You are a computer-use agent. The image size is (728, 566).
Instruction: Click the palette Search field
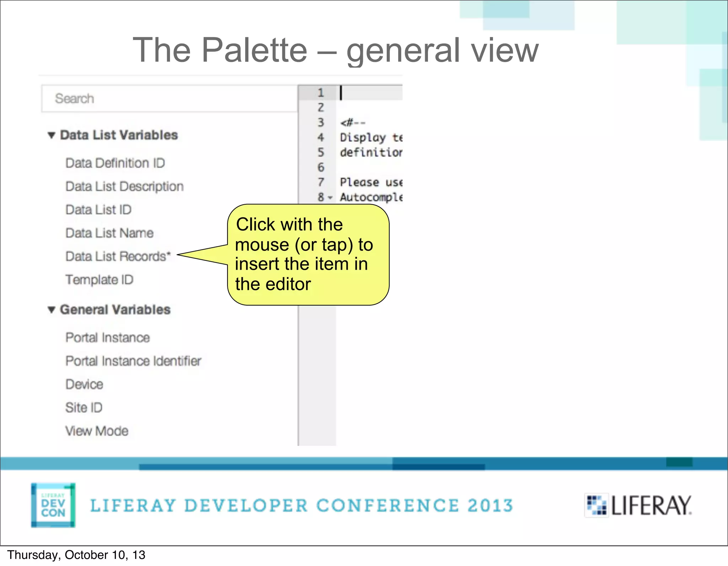point(169,98)
